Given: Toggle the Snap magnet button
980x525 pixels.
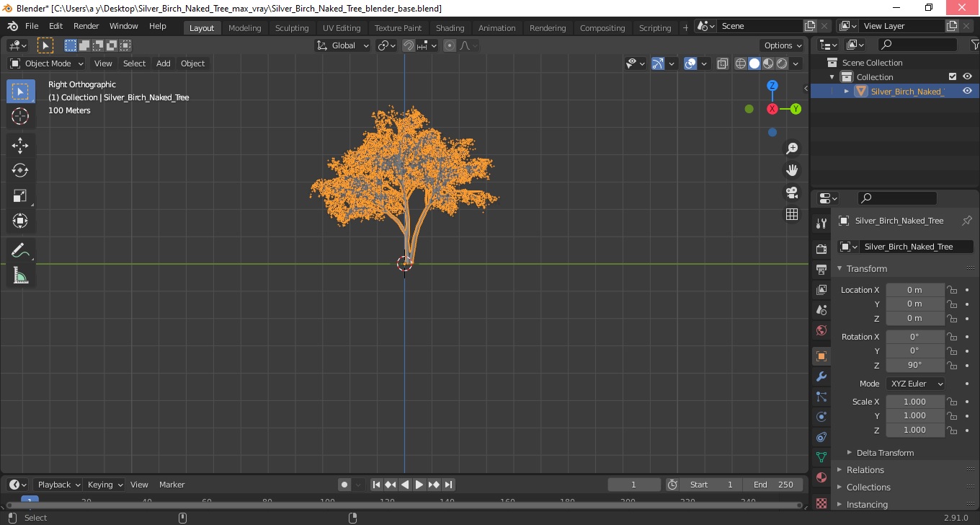Looking at the screenshot, I should point(409,45).
